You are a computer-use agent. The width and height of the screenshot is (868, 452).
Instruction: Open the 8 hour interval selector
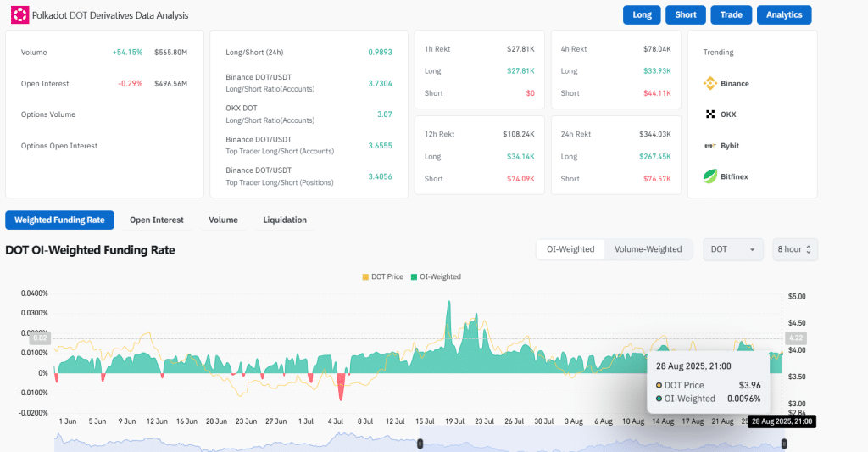794,249
